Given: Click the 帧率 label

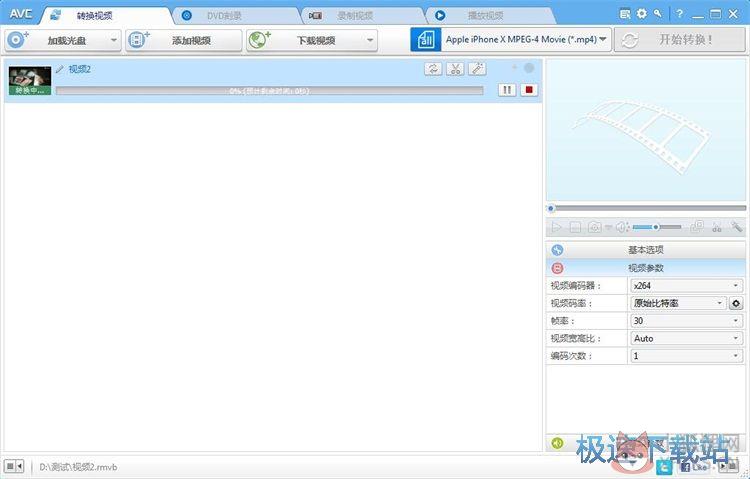Looking at the screenshot, I should tap(563, 321).
